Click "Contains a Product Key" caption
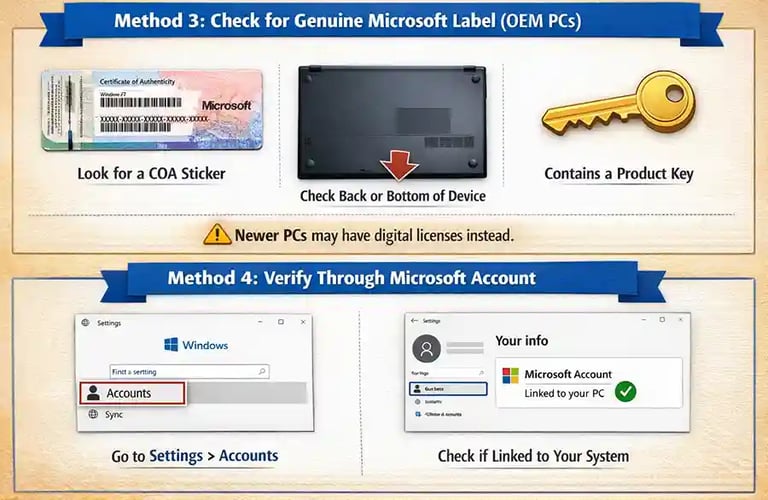The image size is (768, 500). (x=619, y=173)
